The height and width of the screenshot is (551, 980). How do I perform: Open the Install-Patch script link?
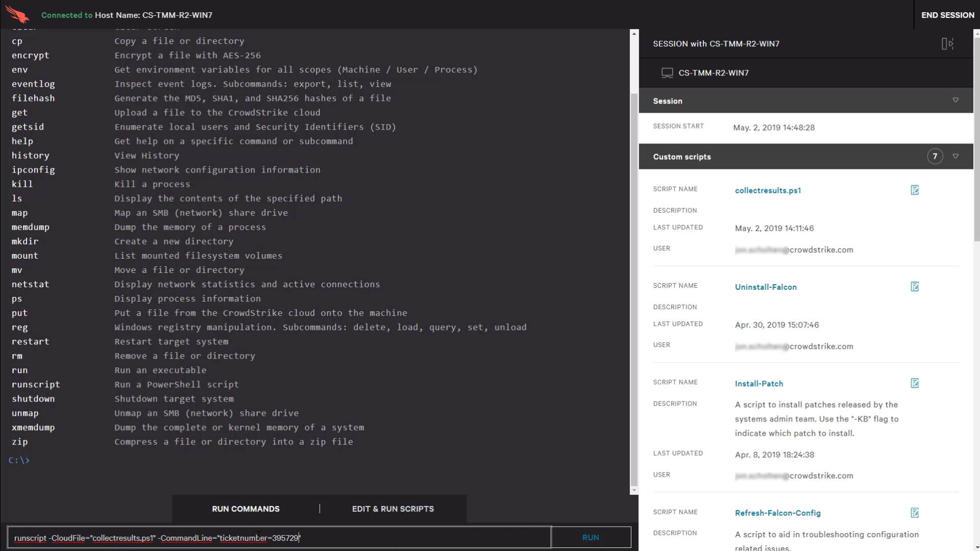(x=758, y=383)
